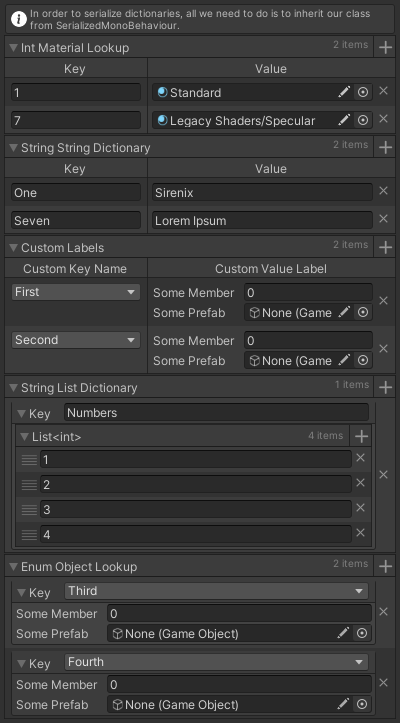Open object picker for First's Some Prefab
This screenshot has width=400, height=723.
[363, 313]
